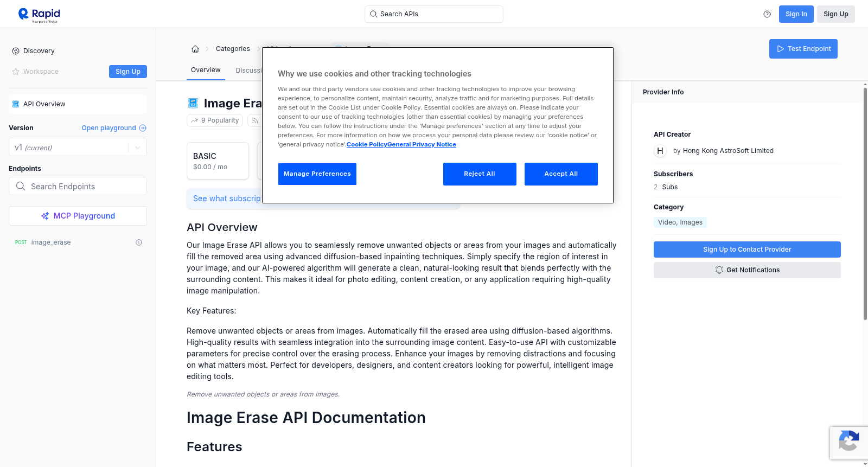Click the 9 Popularity badge
Viewport: 868px width, 467px height.
(x=215, y=120)
